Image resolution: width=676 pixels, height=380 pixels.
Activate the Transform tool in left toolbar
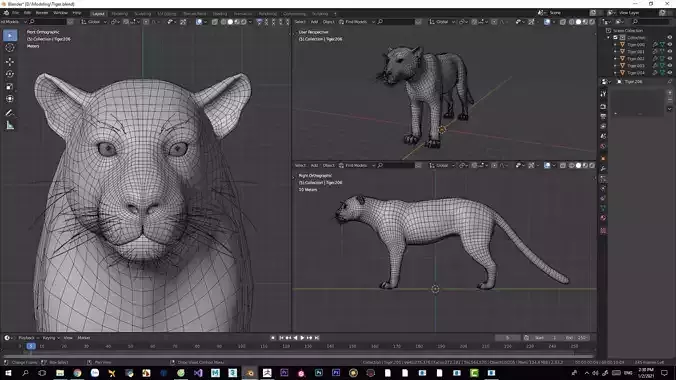click(10, 99)
